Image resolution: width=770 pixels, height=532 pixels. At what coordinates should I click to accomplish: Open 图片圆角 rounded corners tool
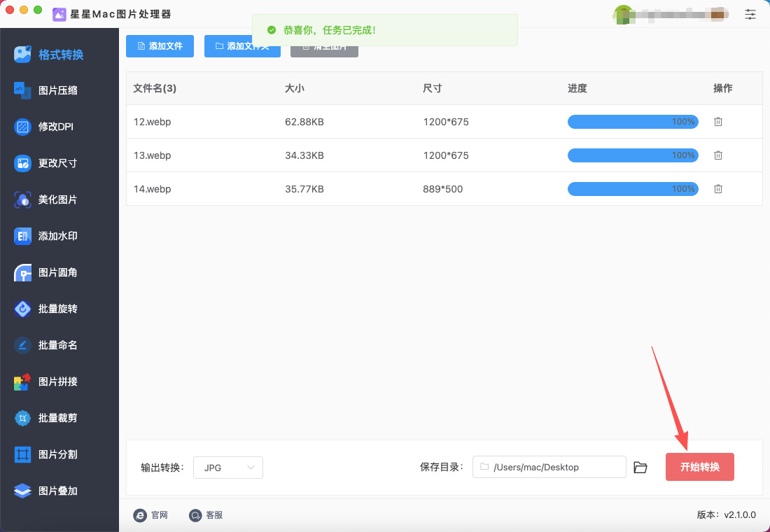57,272
